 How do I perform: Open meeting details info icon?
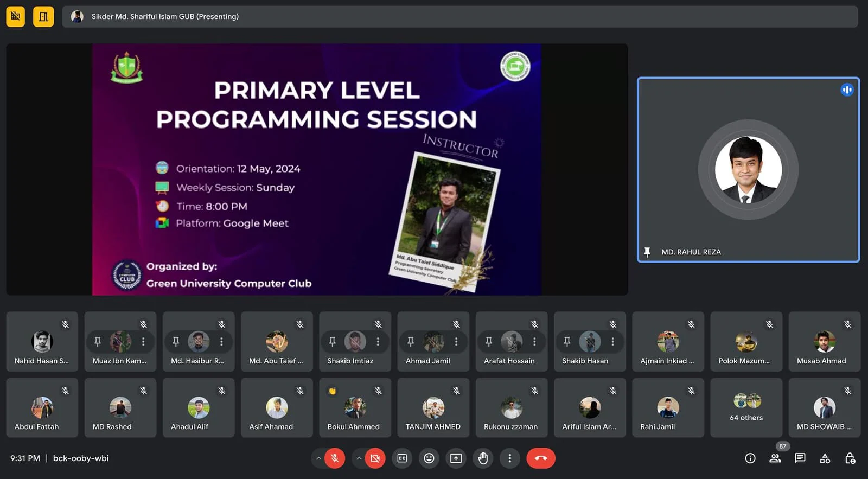(x=750, y=458)
